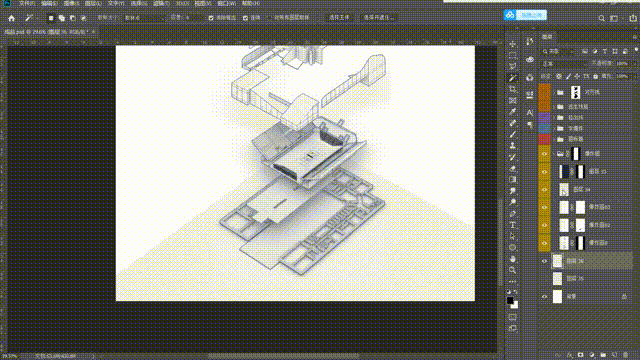640x360 pixels.
Task: Select the Frame tool
Action: coord(513,100)
